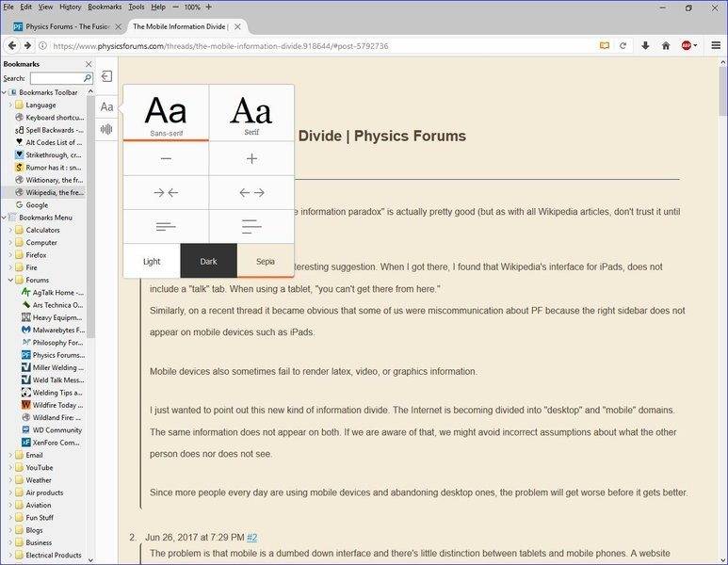Go forward with the browser forward arrow

tap(27, 45)
